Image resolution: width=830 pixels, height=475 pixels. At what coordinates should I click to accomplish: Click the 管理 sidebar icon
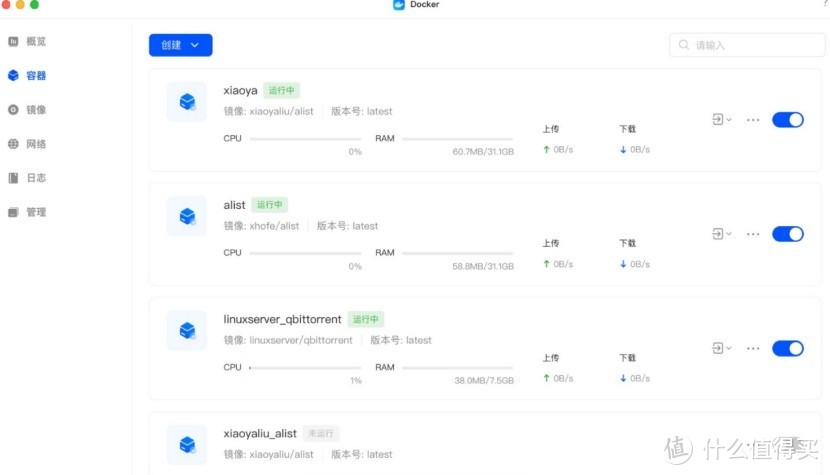click(x=13, y=212)
